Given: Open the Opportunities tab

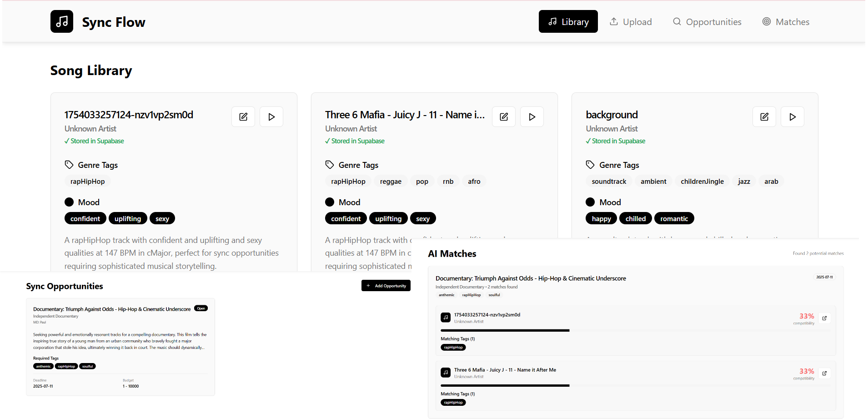Looking at the screenshot, I should (x=707, y=21).
